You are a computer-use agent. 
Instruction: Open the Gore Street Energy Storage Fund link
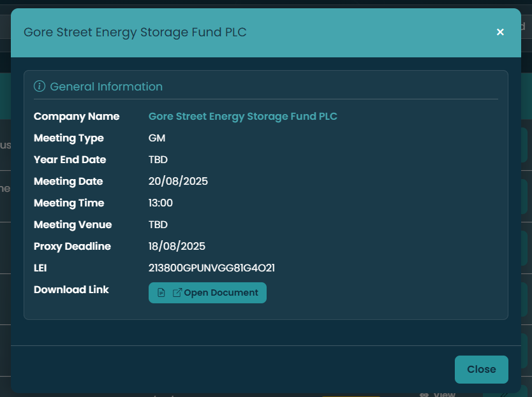(242, 116)
